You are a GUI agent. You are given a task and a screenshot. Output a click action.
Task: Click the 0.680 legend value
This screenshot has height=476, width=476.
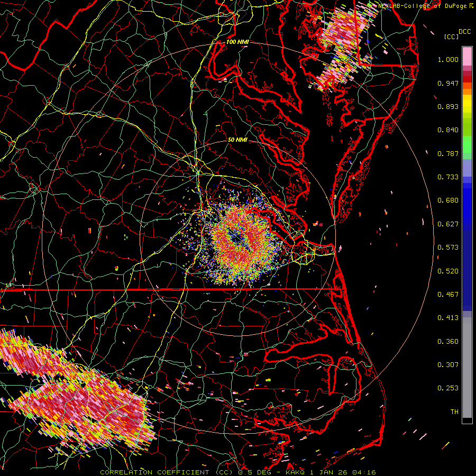pos(448,200)
